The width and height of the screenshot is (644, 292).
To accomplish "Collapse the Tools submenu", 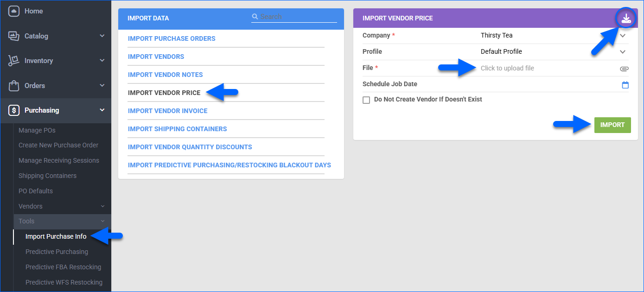I will [102, 222].
